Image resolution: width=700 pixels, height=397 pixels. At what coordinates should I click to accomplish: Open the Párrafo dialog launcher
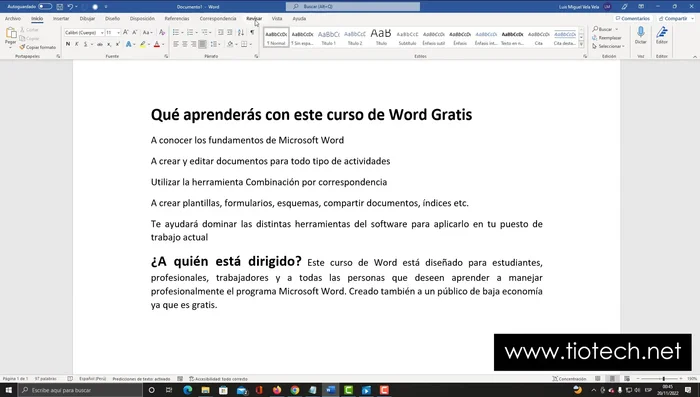point(256,56)
